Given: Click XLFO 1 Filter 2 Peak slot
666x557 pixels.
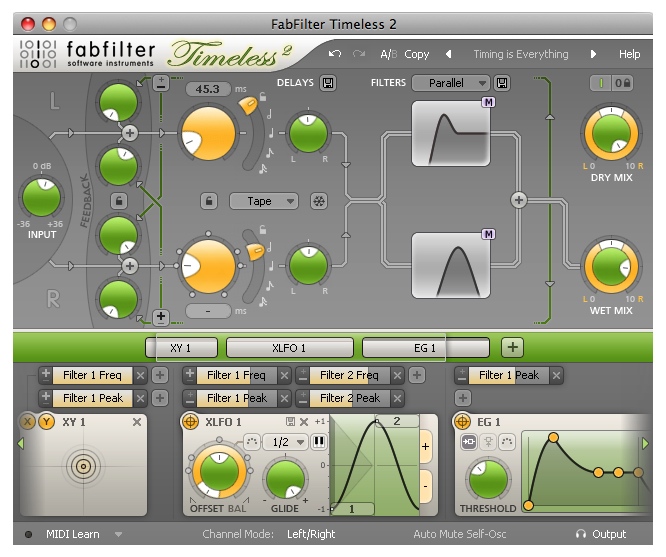Looking at the screenshot, I should (350, 398).
